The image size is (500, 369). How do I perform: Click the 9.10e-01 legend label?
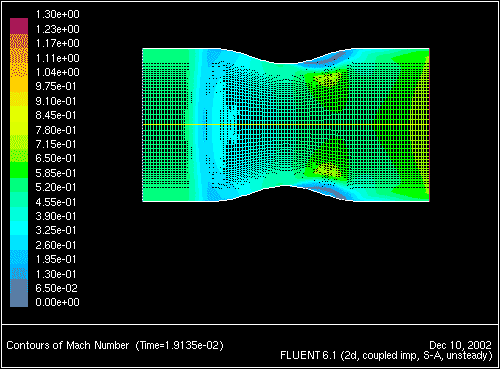(56, 101)
